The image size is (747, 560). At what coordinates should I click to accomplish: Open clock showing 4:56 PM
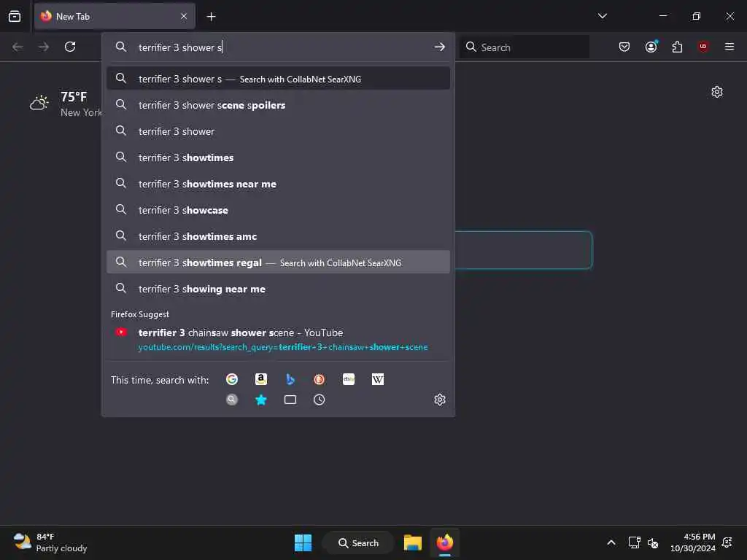pyautogui.click(x=693, y=542)
